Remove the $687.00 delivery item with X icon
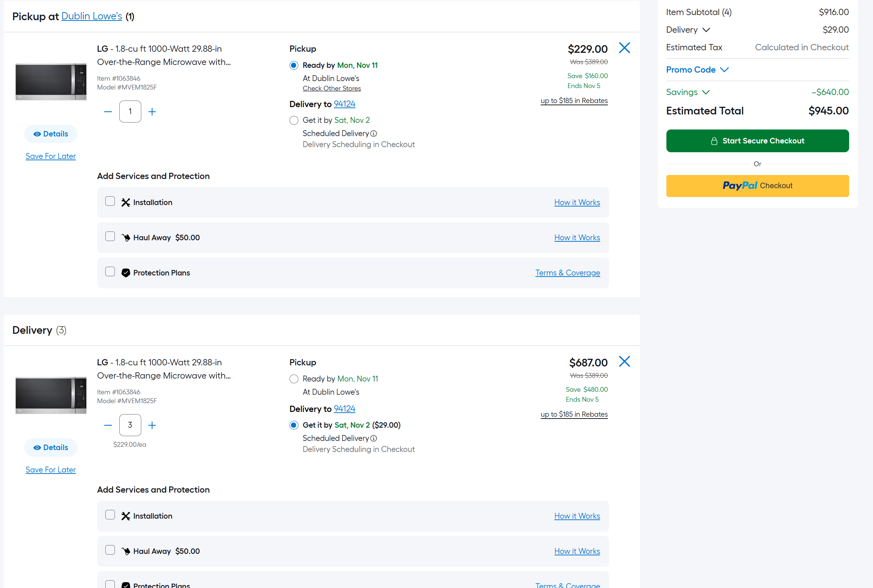 pyautogui.click(x=624, y=362)
